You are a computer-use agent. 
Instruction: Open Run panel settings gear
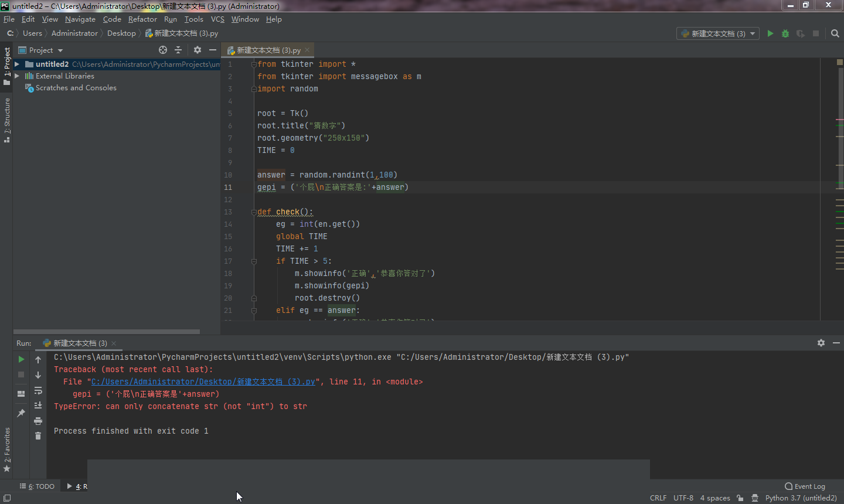tap(821, 343)
